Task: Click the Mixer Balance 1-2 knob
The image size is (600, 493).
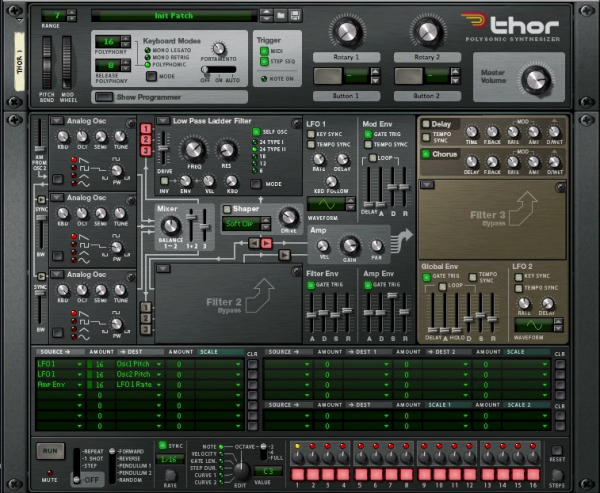Action: click(171, 226)
